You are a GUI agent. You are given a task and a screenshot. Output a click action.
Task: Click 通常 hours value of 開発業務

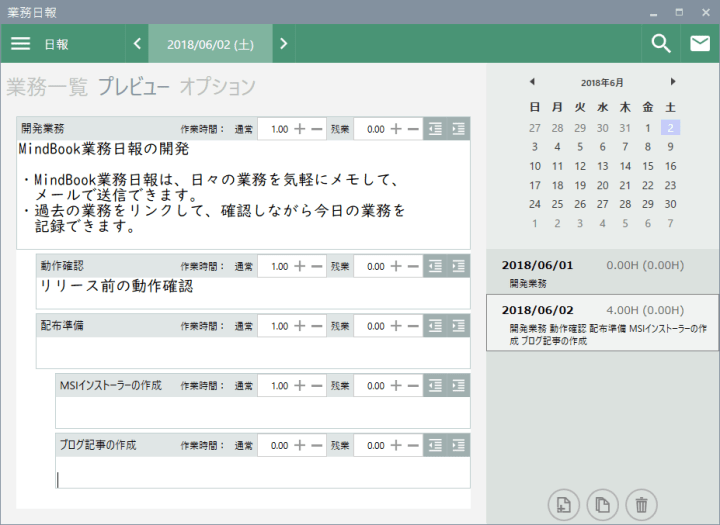coord(280,129)
